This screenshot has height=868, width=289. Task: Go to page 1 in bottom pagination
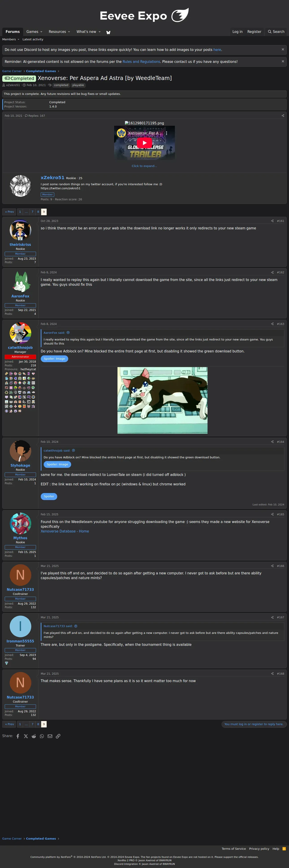click(20, 724)
